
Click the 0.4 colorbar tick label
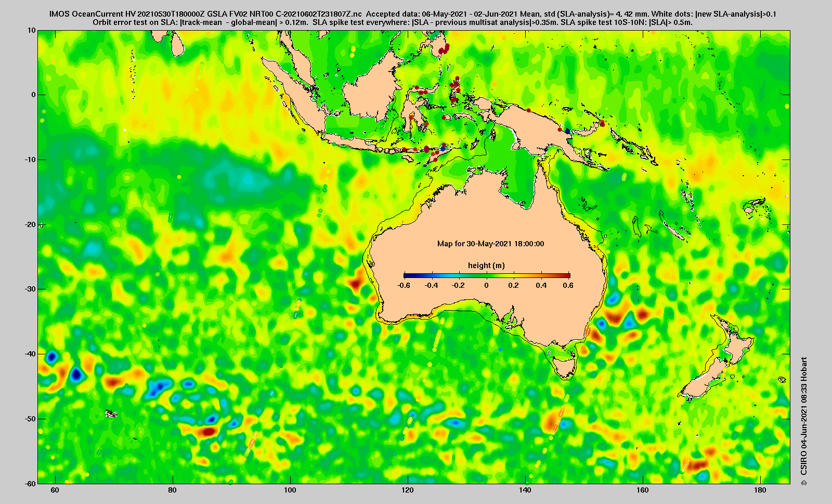tap(541, 285)
